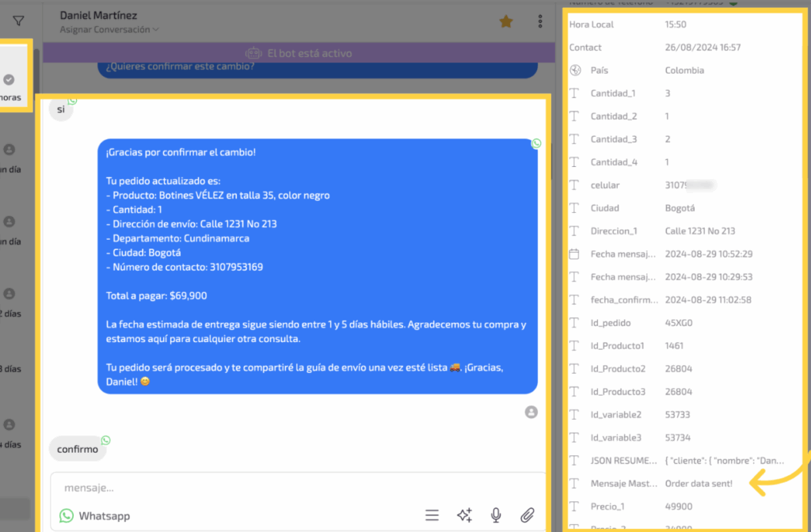Open the Whatsapp channel selector
The width and height of the screenshot is (811, 532).
[x=95, y=515]
